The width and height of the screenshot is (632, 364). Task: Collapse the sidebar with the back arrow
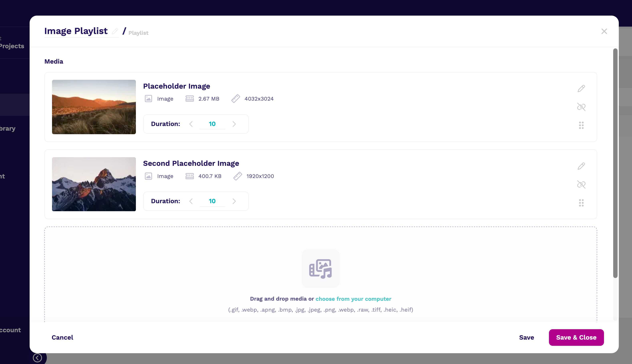(37, 358)
